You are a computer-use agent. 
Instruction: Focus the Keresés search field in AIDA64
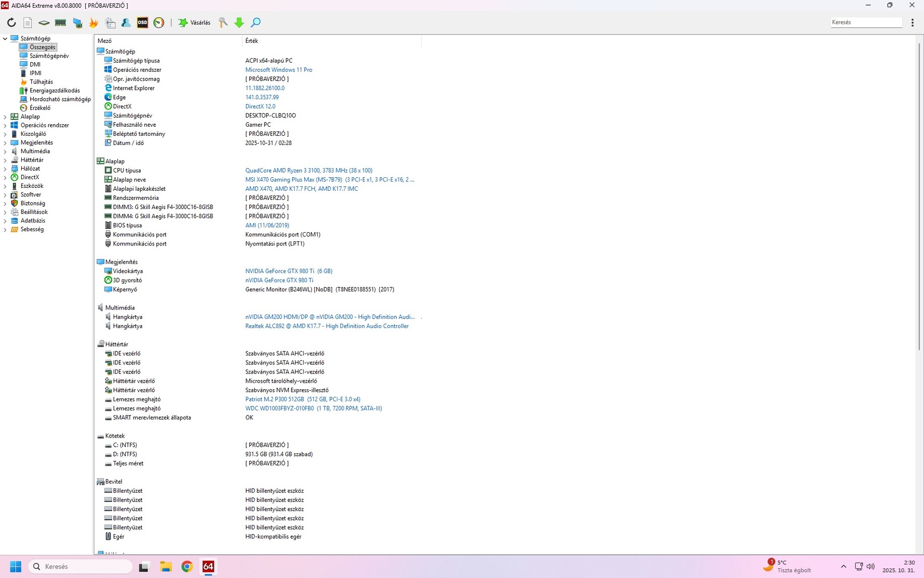click(867, 22)
